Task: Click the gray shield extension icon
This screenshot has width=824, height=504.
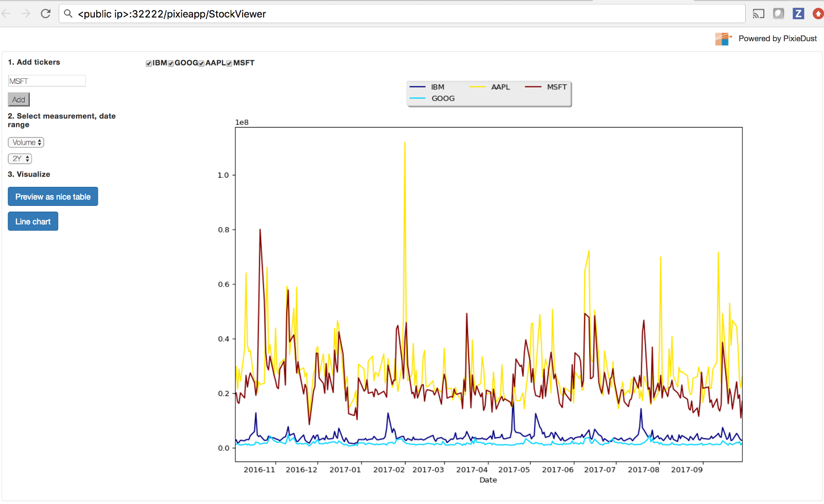Action: 779,13
